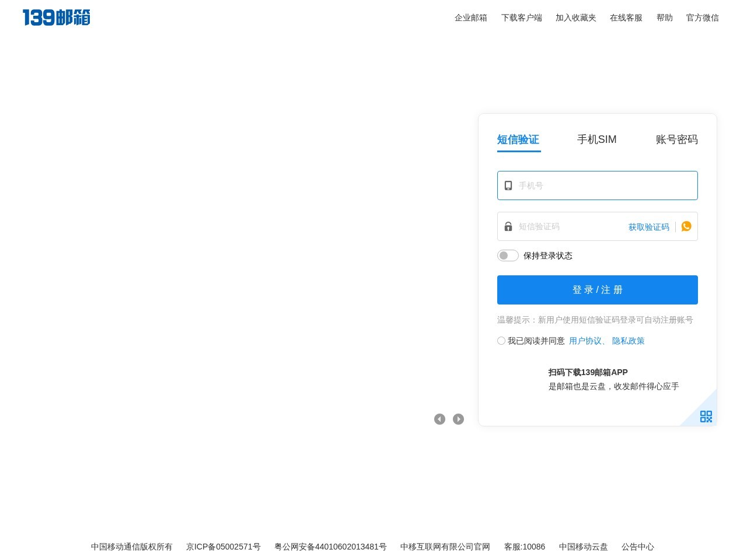Click 客服:10086 footer text
The height and width of the screenshot is (560, 747).
[x=525, y=547]
